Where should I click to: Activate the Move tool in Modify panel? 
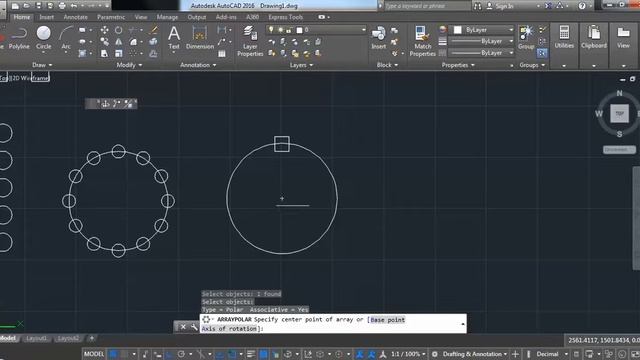pyautogui.click(x=104, y=30)
